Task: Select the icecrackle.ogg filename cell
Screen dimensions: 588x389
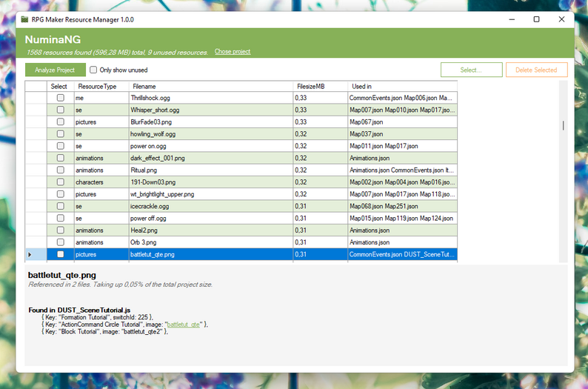Action: pos(211,206)
